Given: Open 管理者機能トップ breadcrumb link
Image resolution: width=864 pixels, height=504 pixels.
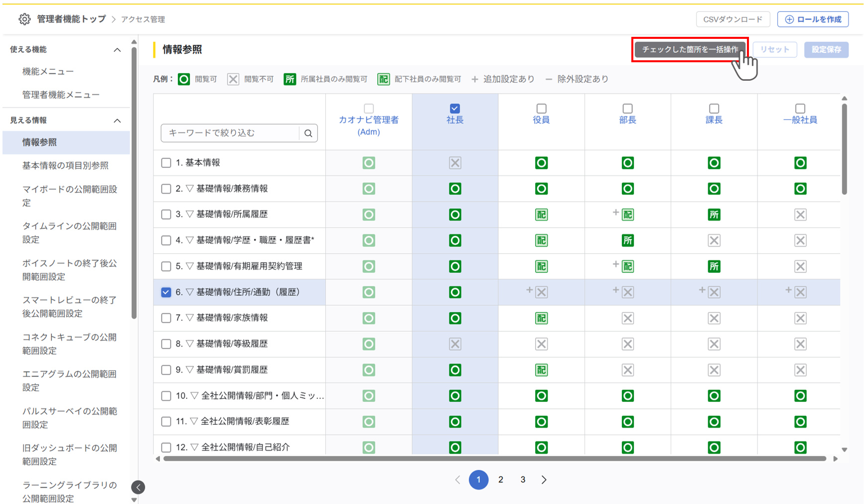Looking at the screenshot, I should 71,19.
